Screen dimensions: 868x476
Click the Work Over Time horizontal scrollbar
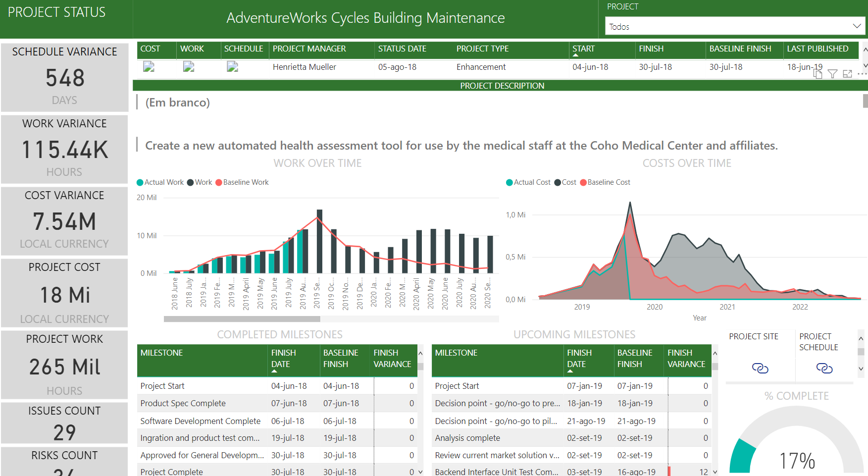(x=242, y=319)
